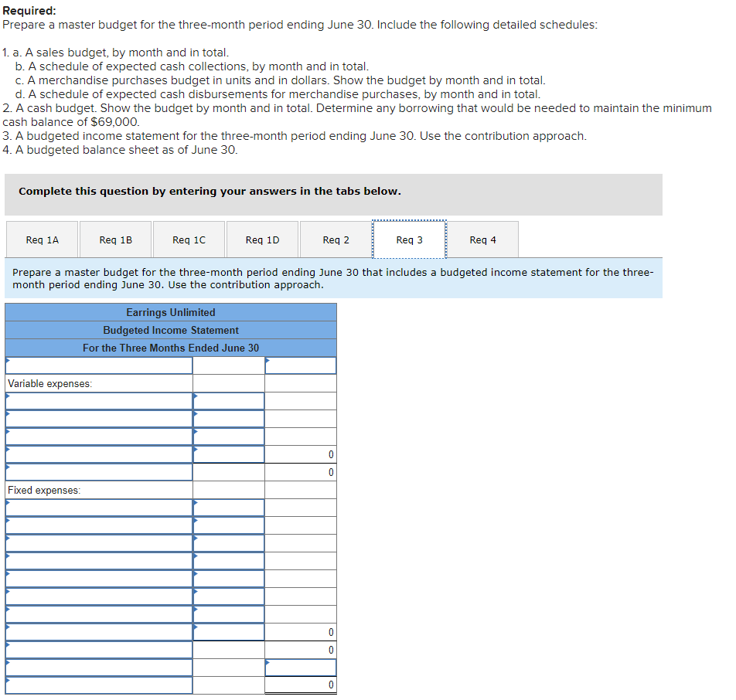
Task: Open the Req 2 cash budget tab
Action: coord(336,240)
